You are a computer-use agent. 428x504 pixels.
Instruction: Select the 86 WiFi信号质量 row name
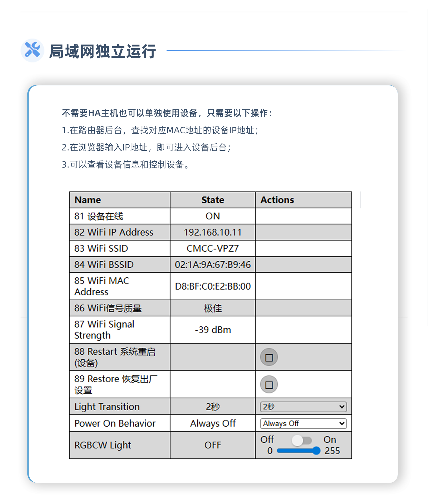(108, 308)
